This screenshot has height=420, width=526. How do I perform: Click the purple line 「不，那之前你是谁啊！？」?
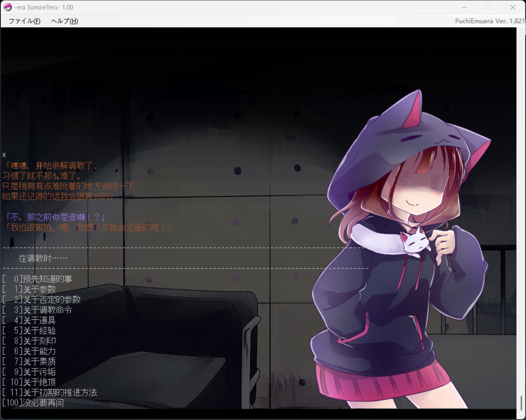click(55, 217)
